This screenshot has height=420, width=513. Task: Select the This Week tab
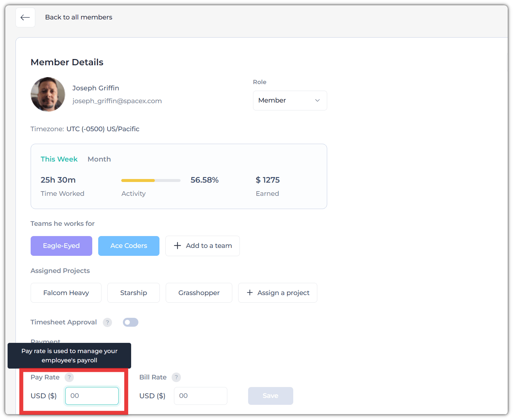pyautogui.click(x=59, y=159)
